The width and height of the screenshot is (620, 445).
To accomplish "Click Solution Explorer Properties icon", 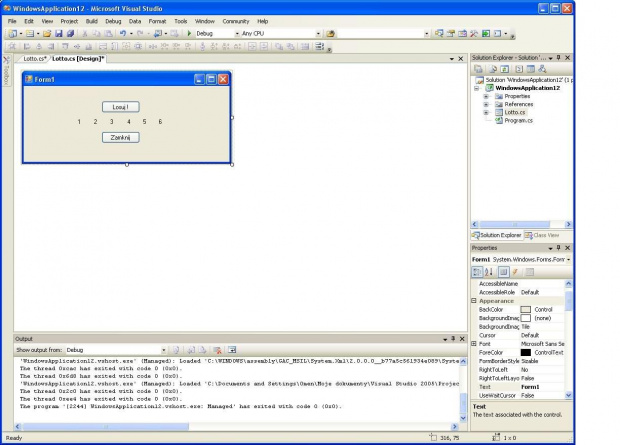I will click(478, 69).
